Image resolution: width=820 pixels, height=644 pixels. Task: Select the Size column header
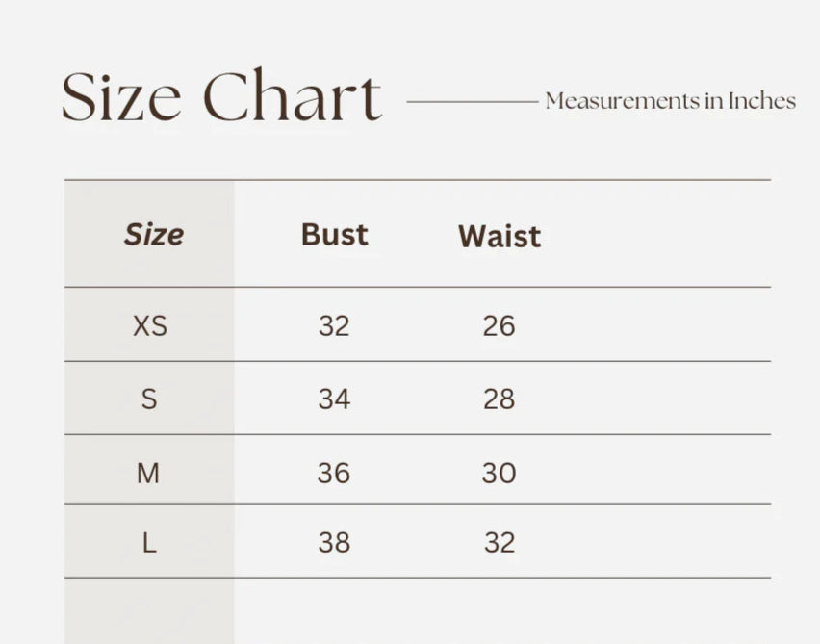(153, 235)
